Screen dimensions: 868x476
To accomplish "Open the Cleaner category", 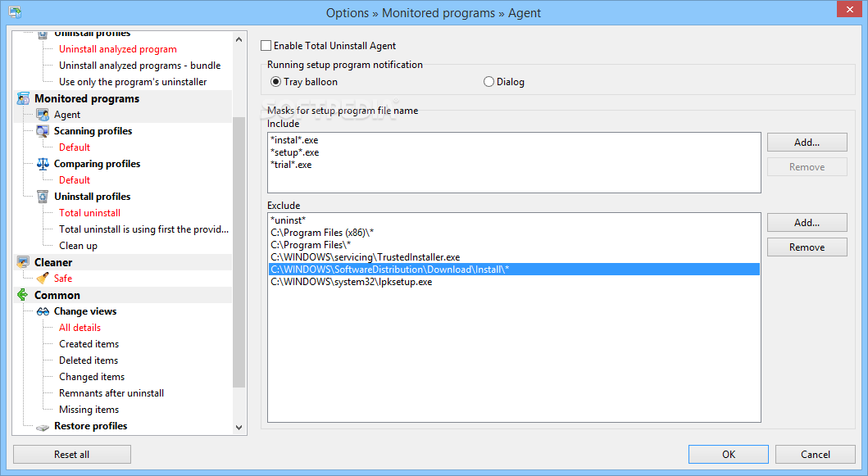I will point(53,262).
